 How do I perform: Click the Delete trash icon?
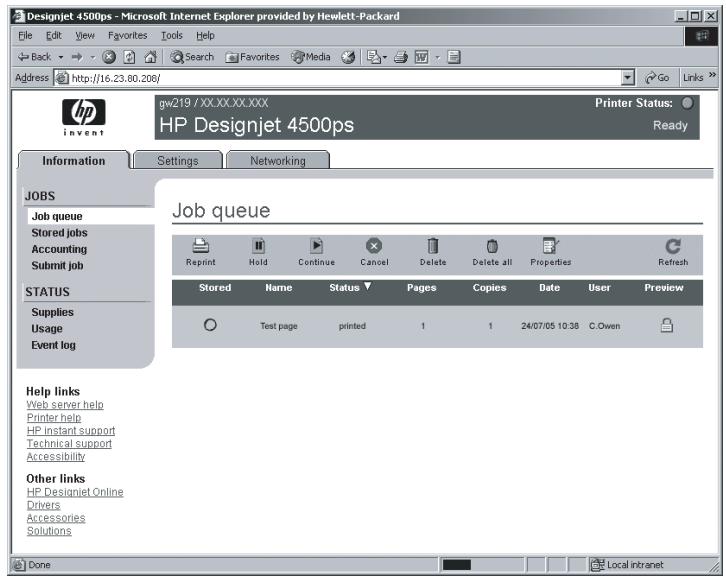[x=433, y=245]
